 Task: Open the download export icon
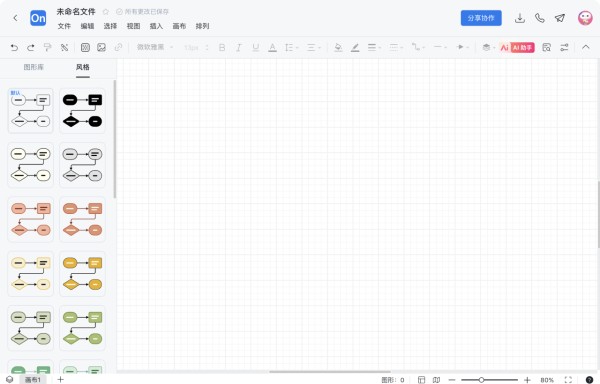(520, 18)
